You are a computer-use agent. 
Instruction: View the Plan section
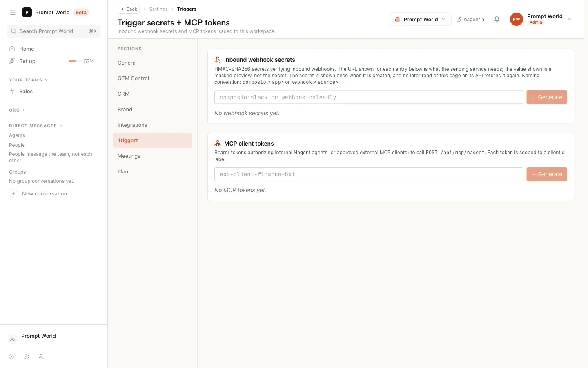pos(152,171)
